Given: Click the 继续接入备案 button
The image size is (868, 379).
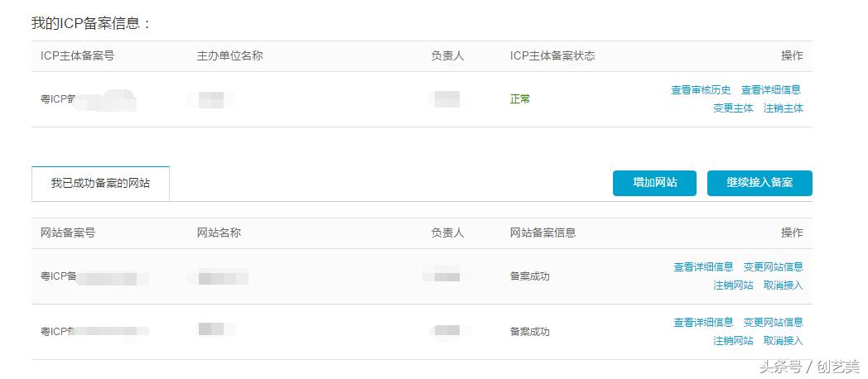Looking at the screenshot, I should pyautogui.click(x=759, y=183).
